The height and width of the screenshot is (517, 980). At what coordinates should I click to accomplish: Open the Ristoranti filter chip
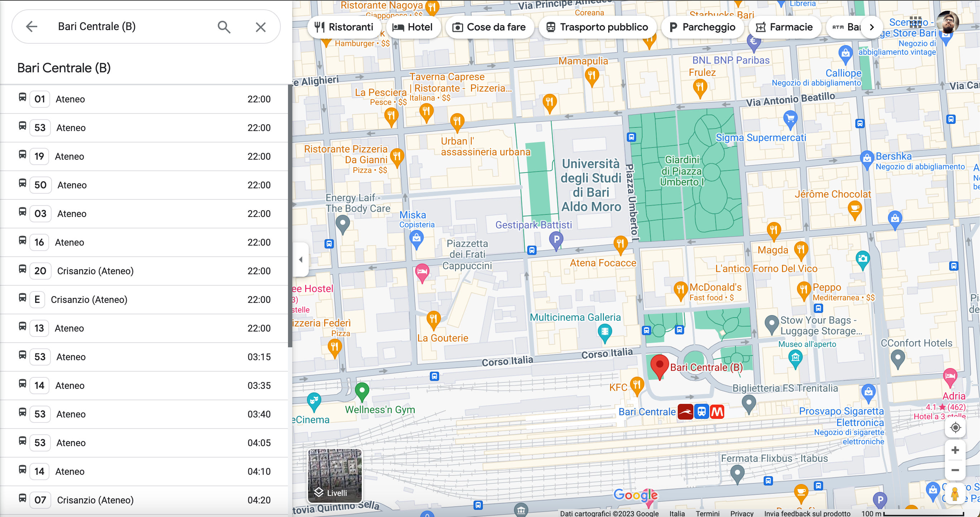click(x=344, y=27)
